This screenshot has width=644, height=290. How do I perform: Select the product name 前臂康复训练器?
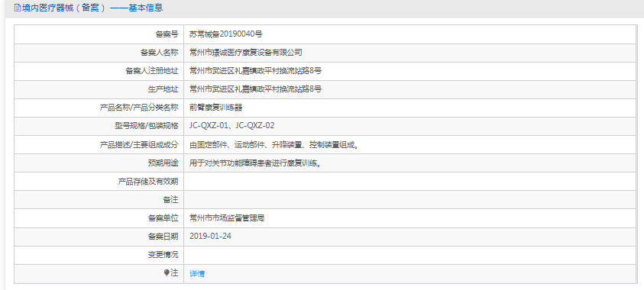point(215,108)
